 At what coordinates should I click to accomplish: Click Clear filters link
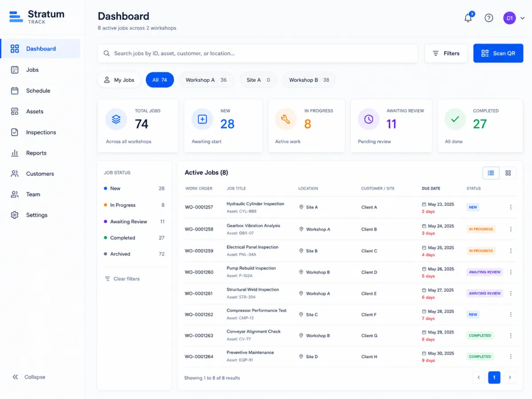122,279
